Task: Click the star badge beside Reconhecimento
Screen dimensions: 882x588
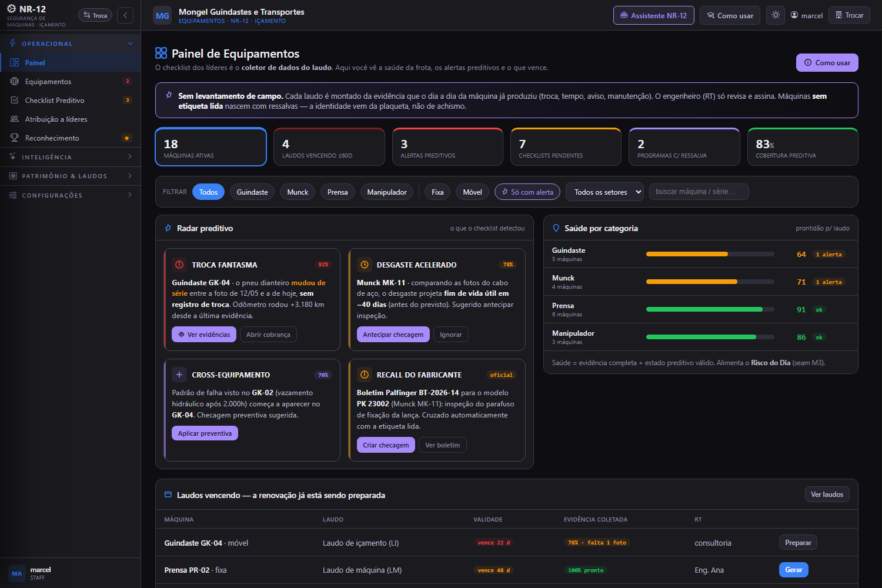Action: pos(126,138)
